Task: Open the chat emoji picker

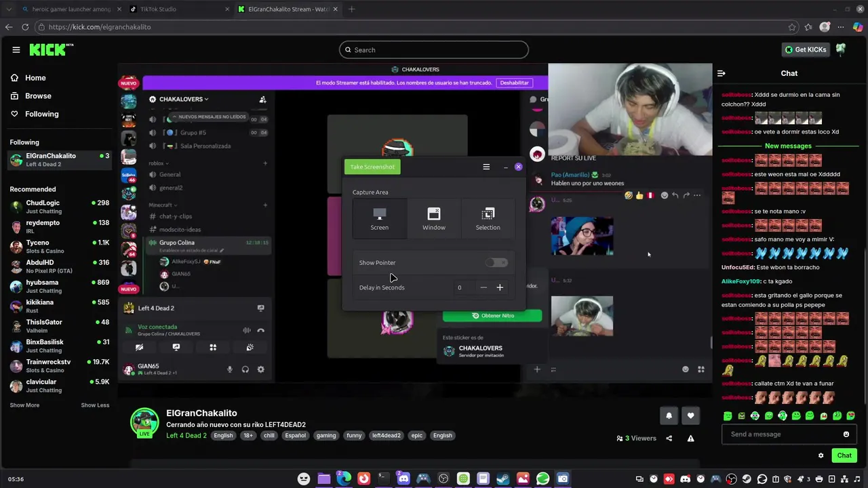Action: click(846, 434)
